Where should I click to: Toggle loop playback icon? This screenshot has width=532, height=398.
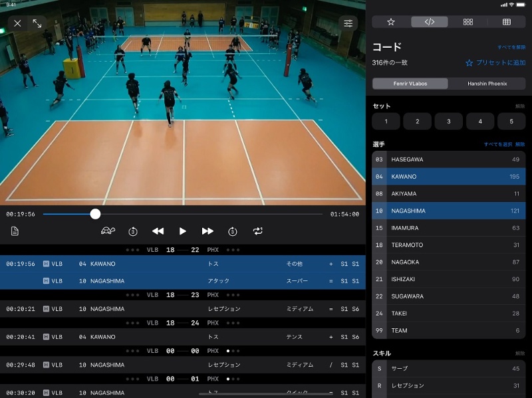(x=257, y=231)
